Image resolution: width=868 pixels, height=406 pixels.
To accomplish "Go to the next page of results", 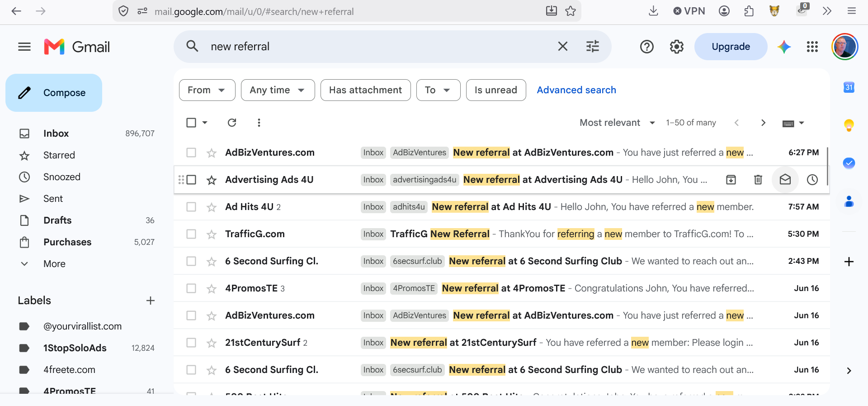I will (763, 123).
